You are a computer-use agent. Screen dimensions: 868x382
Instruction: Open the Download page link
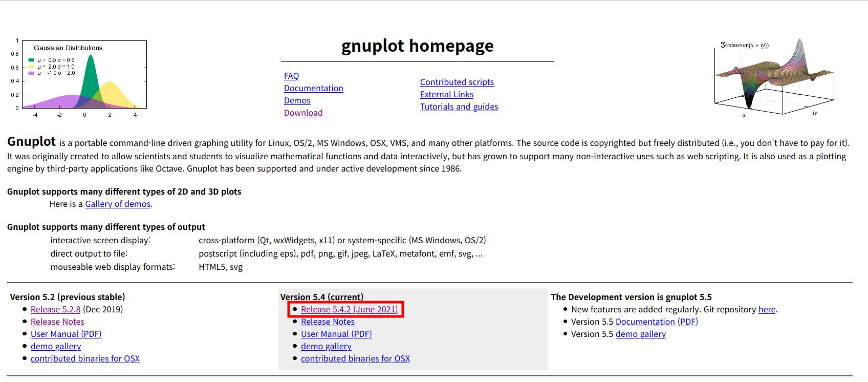(x=303, y=113)
